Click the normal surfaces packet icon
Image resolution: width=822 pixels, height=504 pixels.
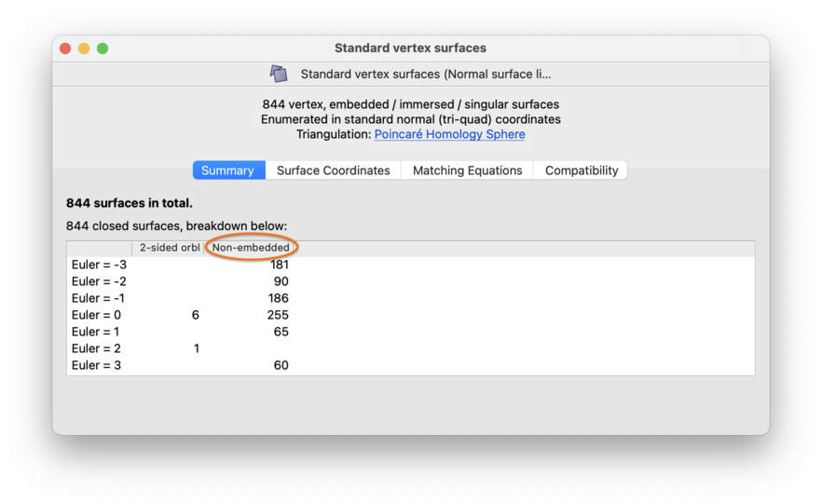[x=279, y=74]
